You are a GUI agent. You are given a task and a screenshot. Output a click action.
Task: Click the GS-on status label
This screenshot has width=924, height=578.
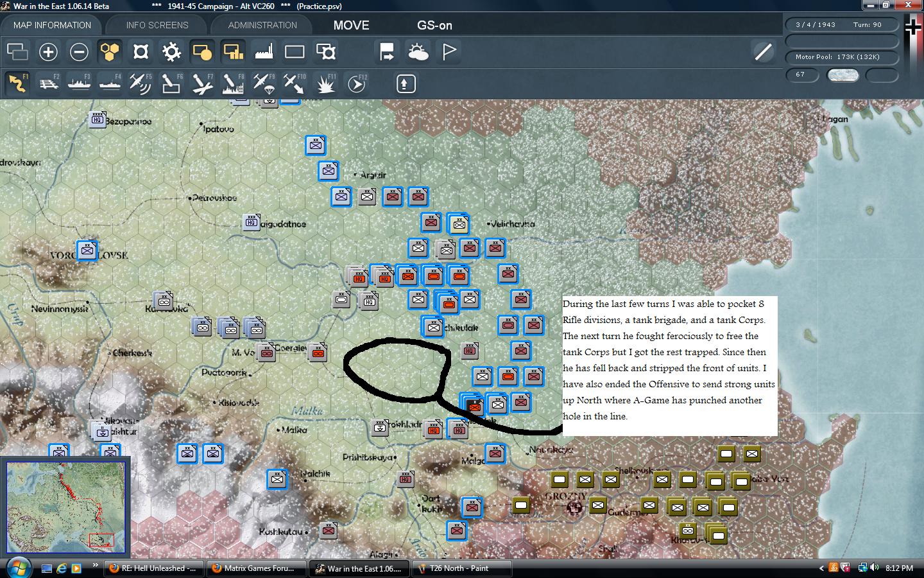[x=434, y=25]
